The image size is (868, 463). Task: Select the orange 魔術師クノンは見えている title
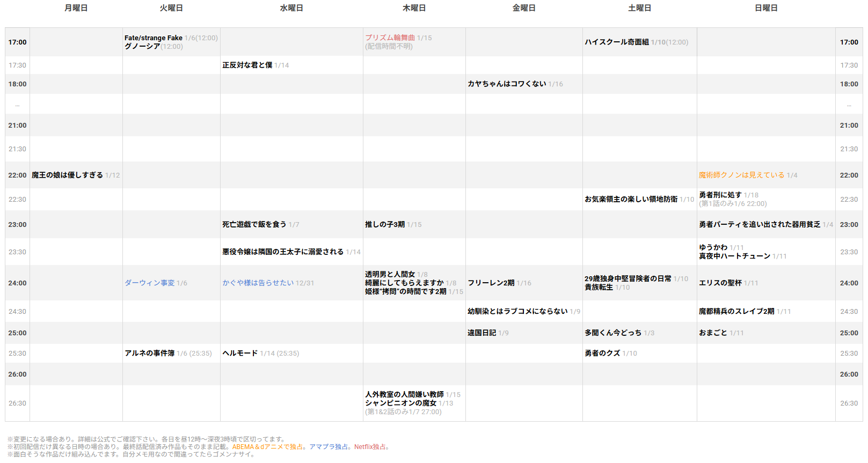point(741,175)
